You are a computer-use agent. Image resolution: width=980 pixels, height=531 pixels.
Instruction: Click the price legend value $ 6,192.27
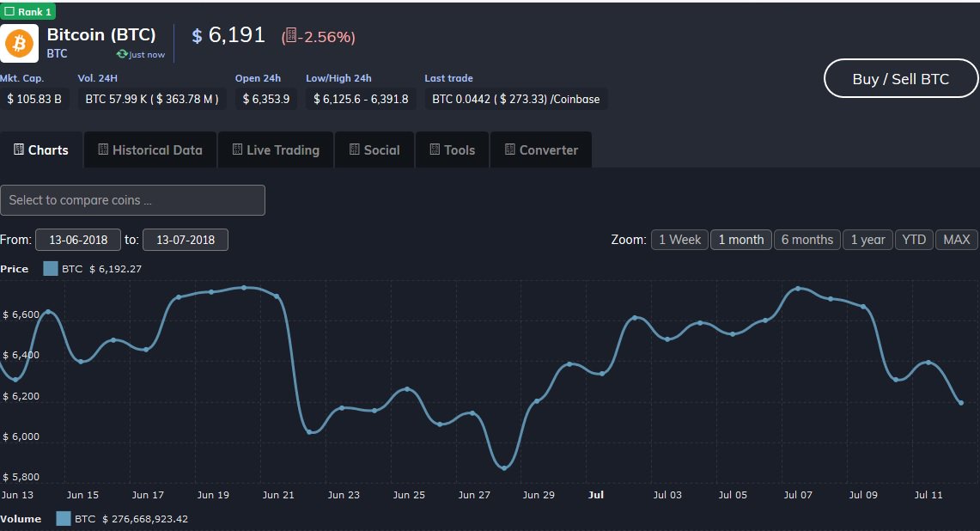point(116,269)
